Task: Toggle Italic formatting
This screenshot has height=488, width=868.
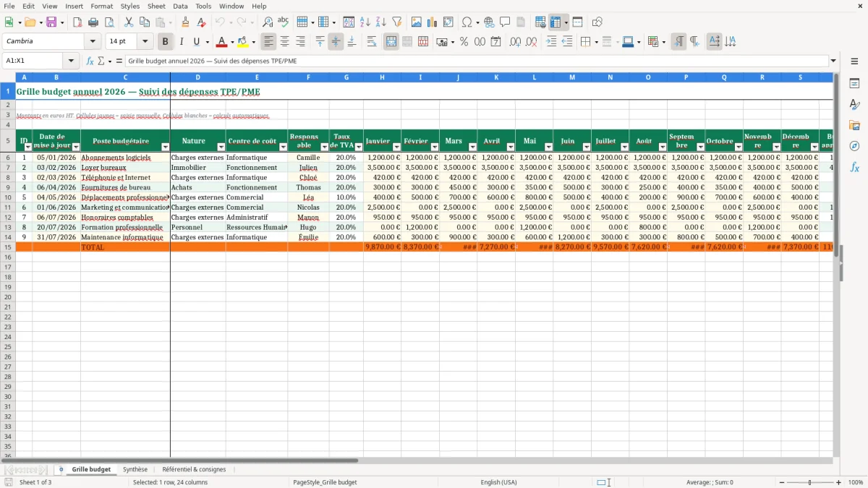Action: (x=182, y=42)
